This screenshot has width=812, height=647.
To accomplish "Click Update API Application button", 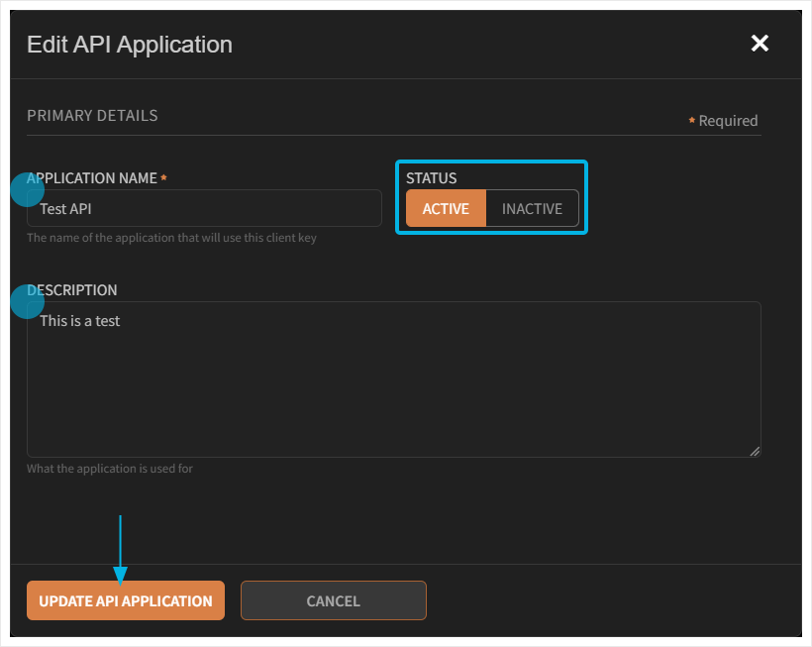I will (x=126, y=600).
